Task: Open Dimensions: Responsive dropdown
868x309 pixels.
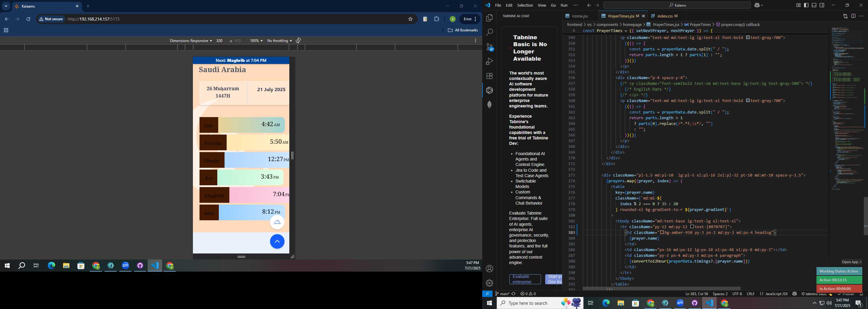Action: [191, 41]
